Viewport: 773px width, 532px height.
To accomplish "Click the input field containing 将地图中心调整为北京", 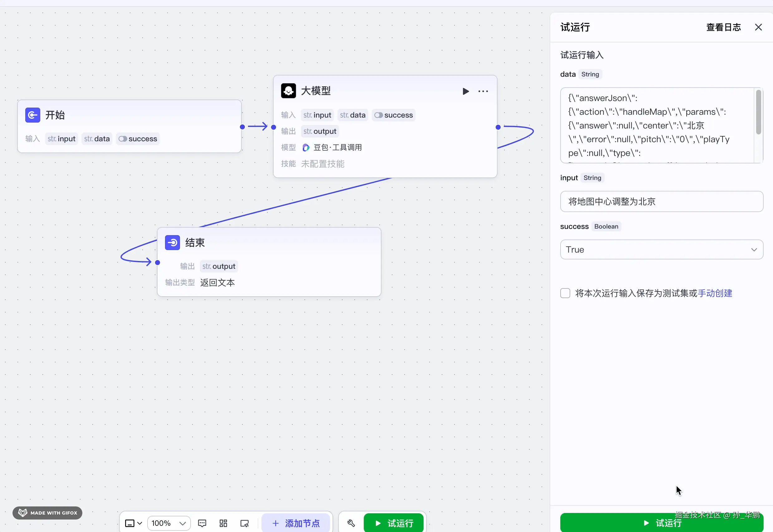I will coord(661,201).
